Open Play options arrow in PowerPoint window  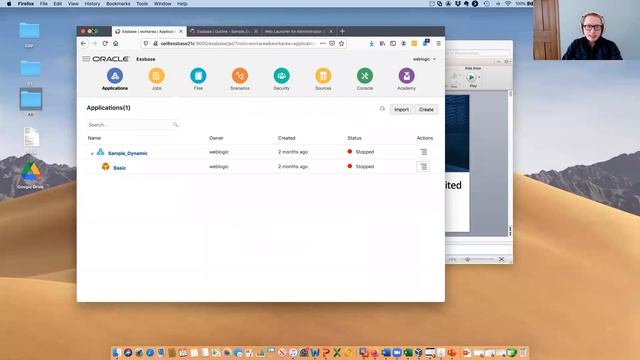[x=479, y=77]
